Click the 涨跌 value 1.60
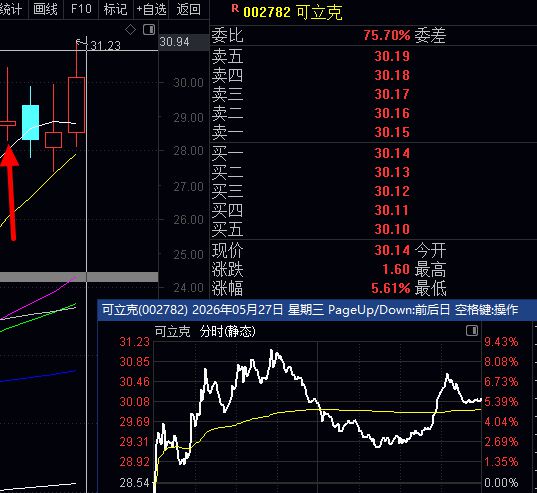 tap(396, 269)
